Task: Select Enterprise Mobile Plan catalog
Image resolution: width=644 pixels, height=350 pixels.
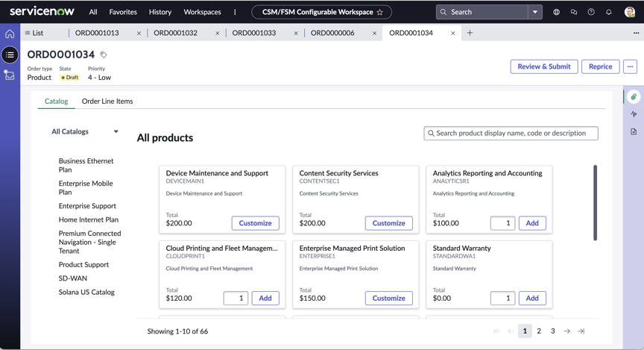Action: pyautogui.click(x=86, y=187)
